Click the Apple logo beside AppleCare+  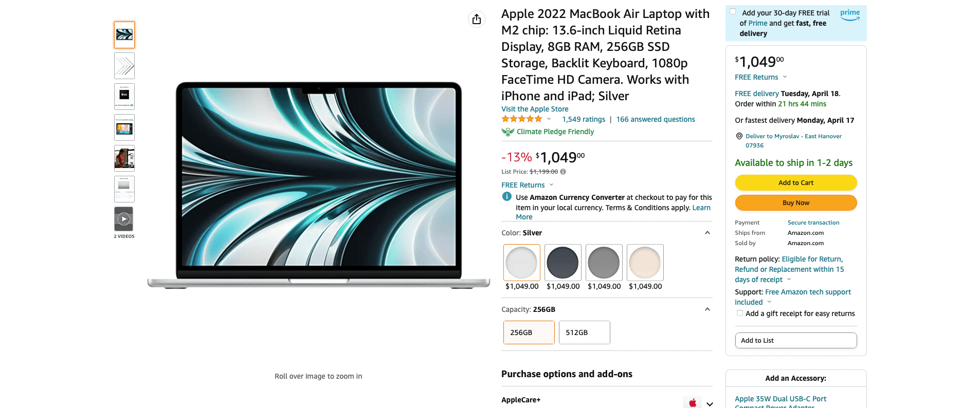point(693,402)
